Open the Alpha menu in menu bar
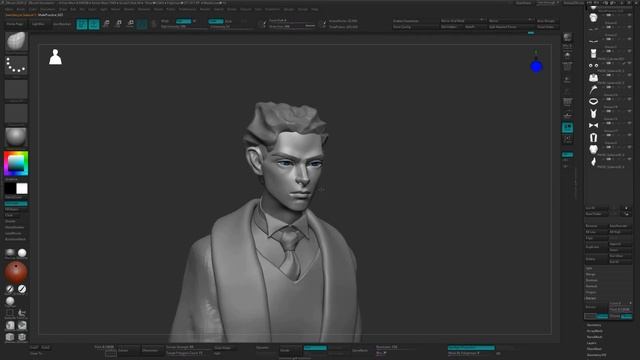The image size is (640, 360). click(9, 9)
